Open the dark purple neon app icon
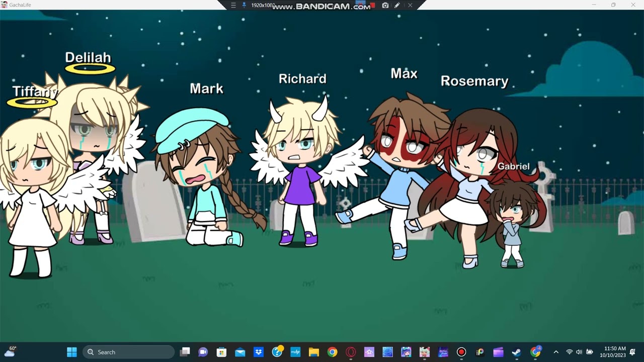Image resolution: width=644 pixels, height=362 pixels. [443, 352]
